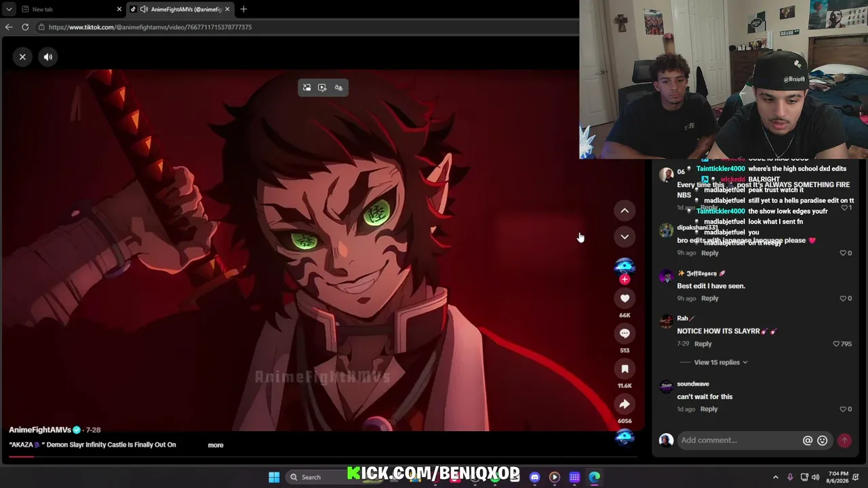Go back in browser history
The image size is (868, 488).
9,27
